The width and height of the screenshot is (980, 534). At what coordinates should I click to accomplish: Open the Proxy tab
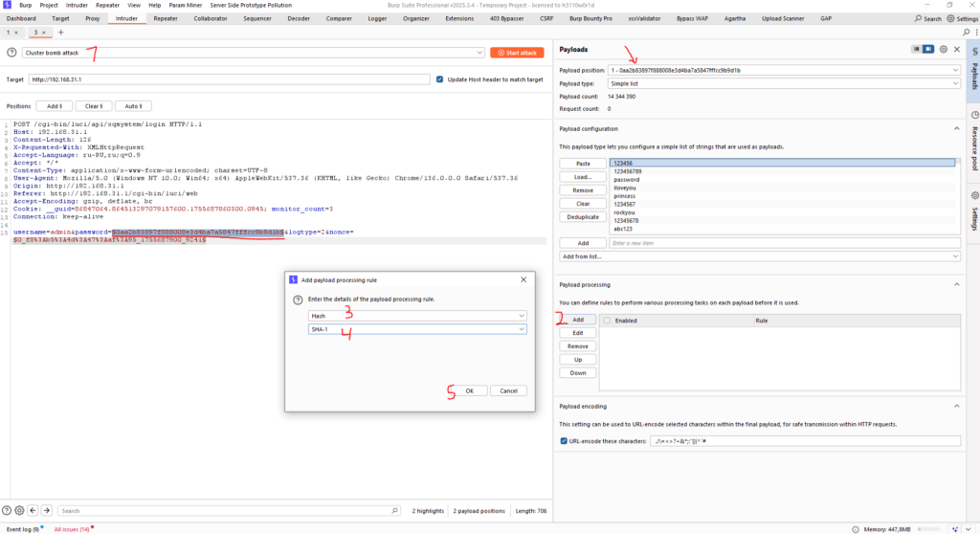(x=93, y=19)
